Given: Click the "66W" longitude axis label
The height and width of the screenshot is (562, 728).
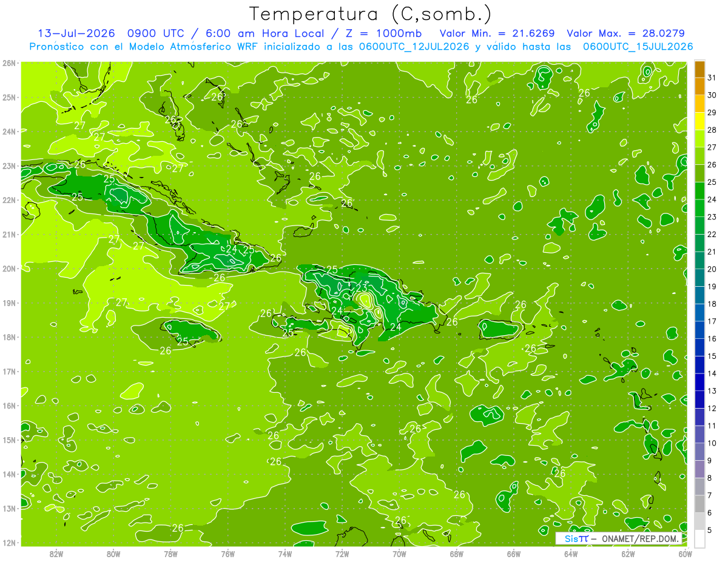Looking at the screenshot, I should coord(514,554).
